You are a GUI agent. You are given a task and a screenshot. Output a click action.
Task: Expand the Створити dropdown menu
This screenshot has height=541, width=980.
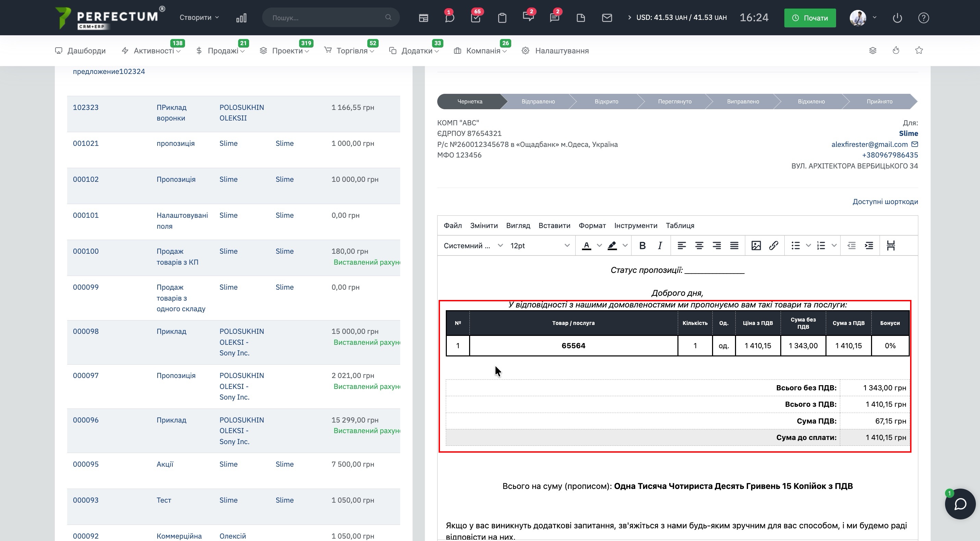pos(199,17)
